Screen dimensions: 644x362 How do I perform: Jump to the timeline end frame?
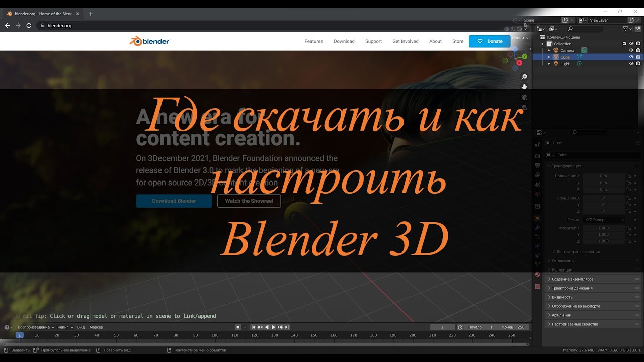pos(287,327)
